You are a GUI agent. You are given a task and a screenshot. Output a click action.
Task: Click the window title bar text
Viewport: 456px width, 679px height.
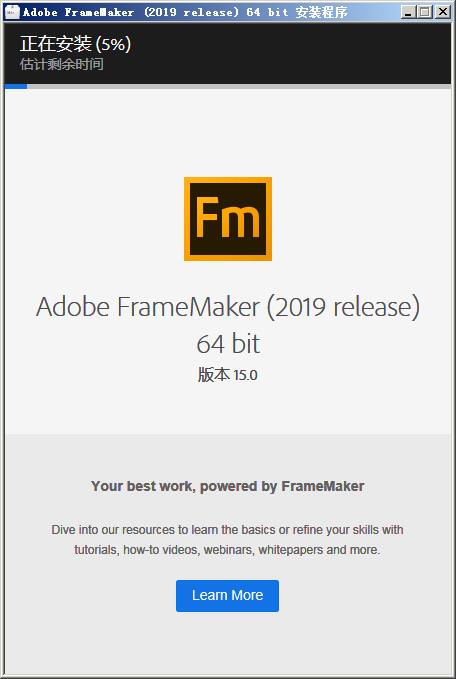coord(185,12)
